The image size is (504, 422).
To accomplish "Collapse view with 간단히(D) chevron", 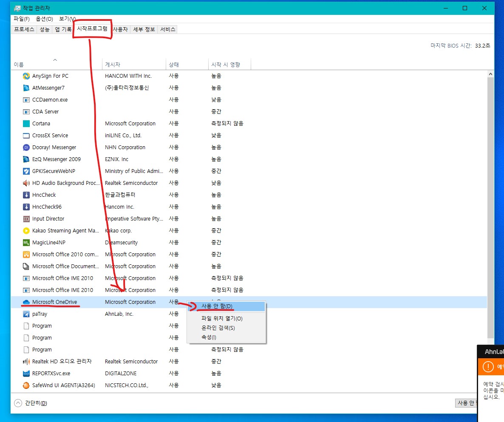I will [x=18, y=403].
